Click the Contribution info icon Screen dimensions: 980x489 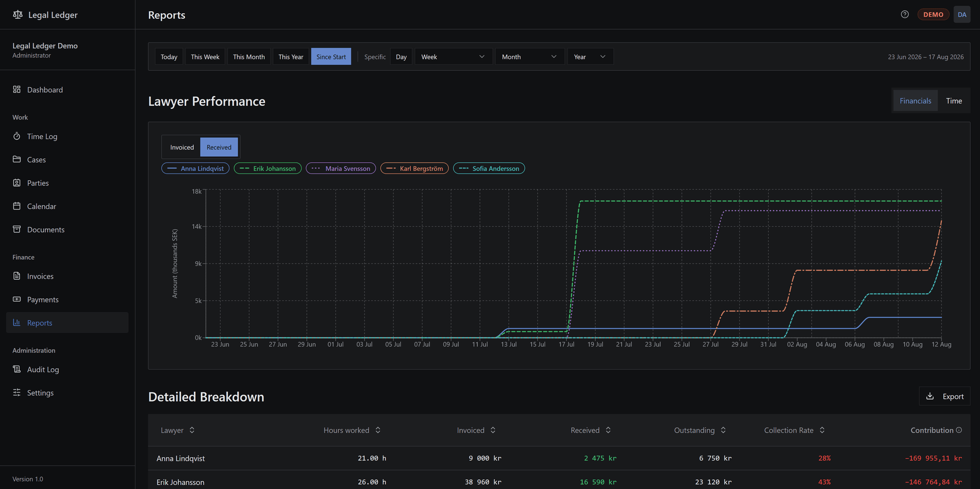pos(959,430)
